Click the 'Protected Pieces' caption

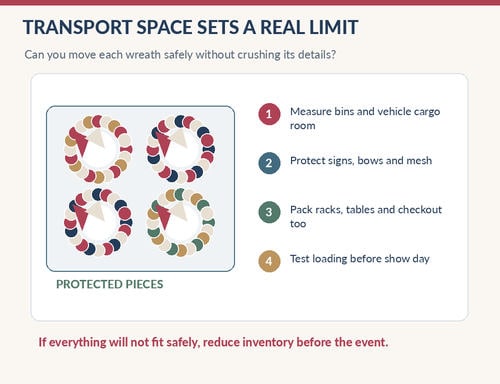coord(110,284)
